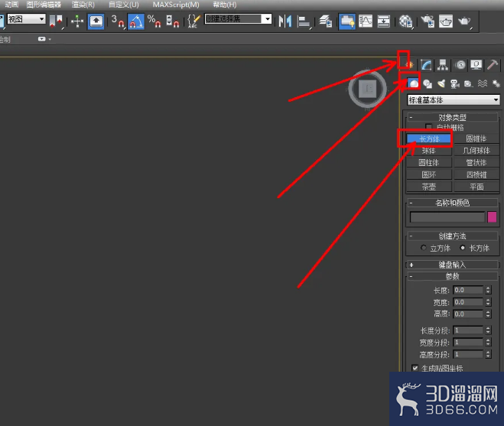Viewport: 504px width, 426px height.
Task: Select the Lights category icon
Action: (x=441, y=83)
